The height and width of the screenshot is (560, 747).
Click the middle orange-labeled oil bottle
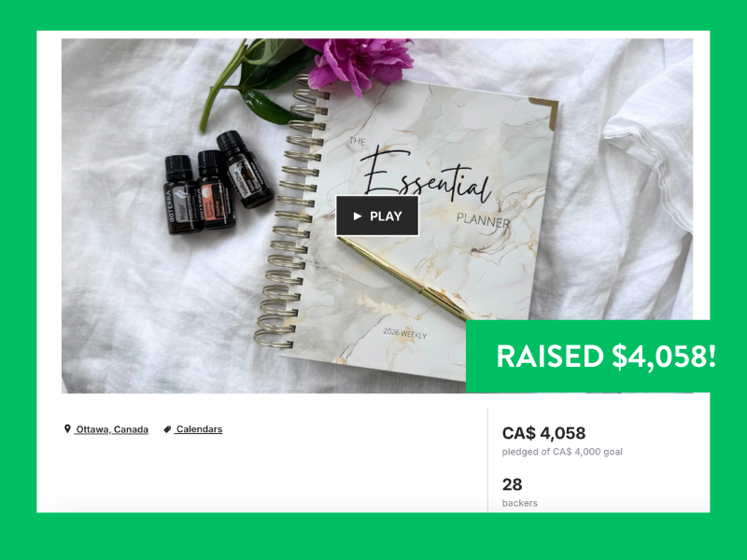pos(217,189)
